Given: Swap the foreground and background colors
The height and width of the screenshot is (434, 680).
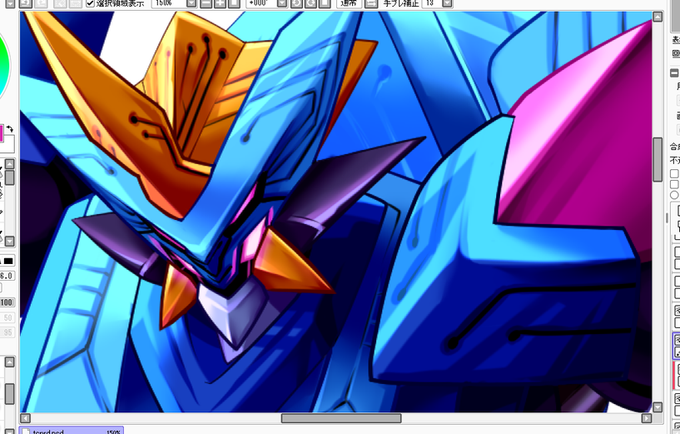Looking at the screenshot, I should click(10, 128).
